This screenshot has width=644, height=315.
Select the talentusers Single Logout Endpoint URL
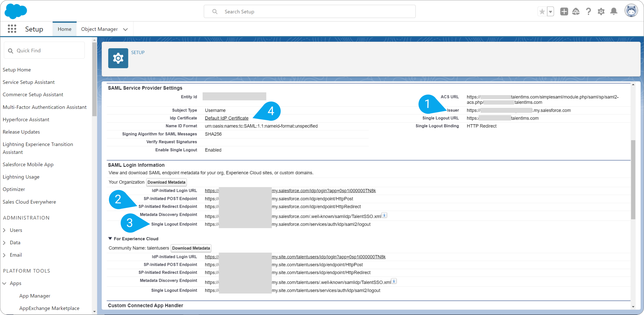pyautogui.click(x=293, y=290)
